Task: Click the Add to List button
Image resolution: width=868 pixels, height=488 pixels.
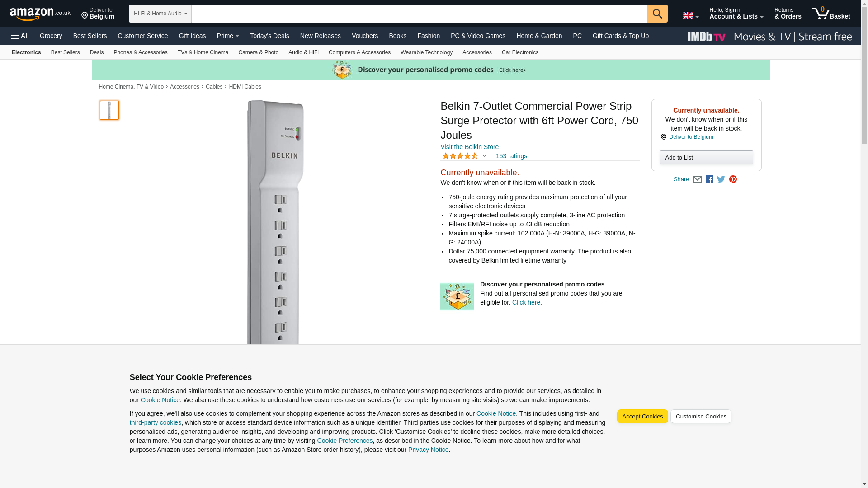Action: coord(706,157)
